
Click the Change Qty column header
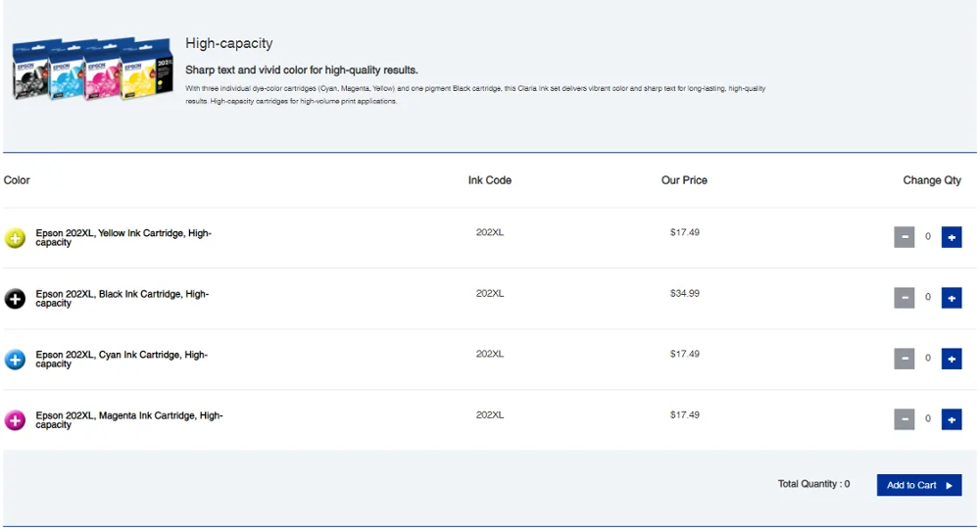pyautogui.click(x=932, y=180)
